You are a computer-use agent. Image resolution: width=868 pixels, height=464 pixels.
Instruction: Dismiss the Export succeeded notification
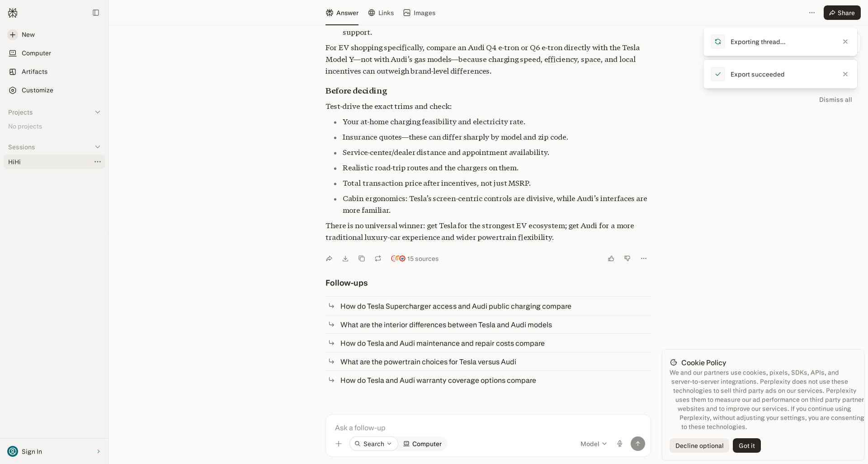tap(845, 74)
